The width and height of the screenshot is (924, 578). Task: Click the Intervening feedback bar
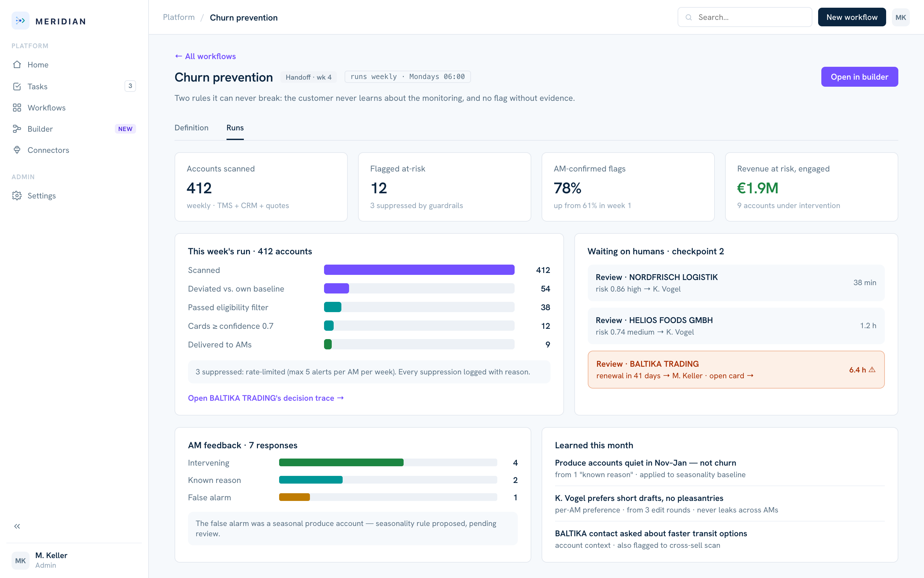388,462
